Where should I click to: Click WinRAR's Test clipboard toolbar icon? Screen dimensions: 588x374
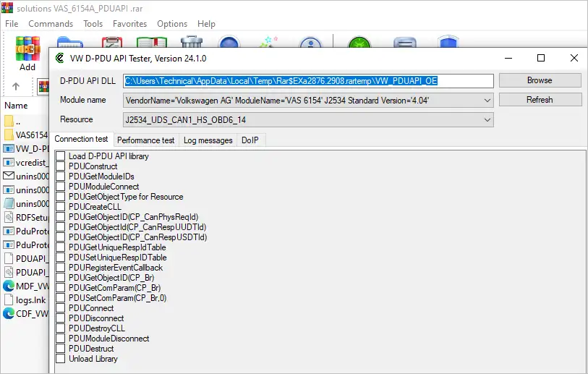click(x=112, y=42)
